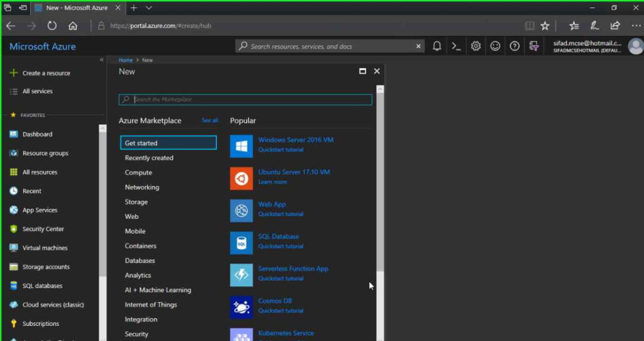Image resolution: width=644 pixels, height=341 pixels.
Task: Click the Home breadcrumb link
Action: click(x=126, y=60)
